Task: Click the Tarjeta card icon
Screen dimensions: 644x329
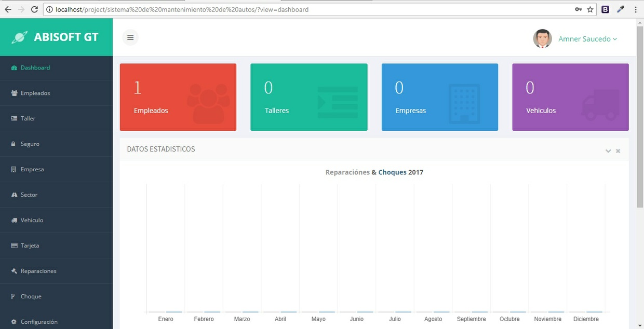Action: pos(14,246)
